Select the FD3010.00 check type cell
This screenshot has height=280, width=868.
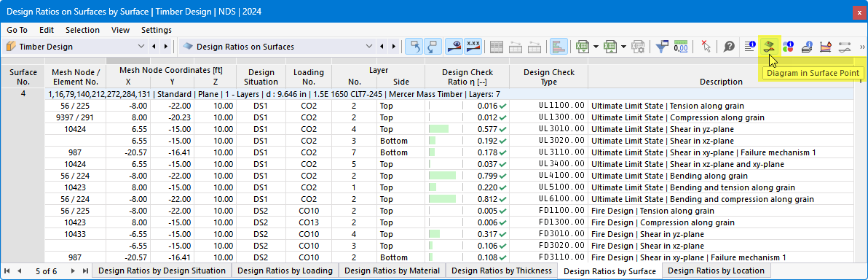pyautogui.click(x=548, y=234)
